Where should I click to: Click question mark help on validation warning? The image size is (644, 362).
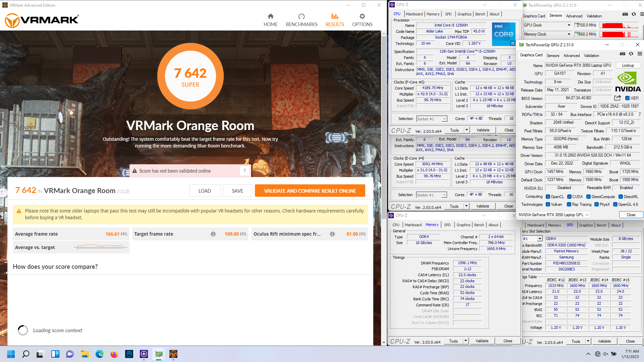[x=245, y=171]
